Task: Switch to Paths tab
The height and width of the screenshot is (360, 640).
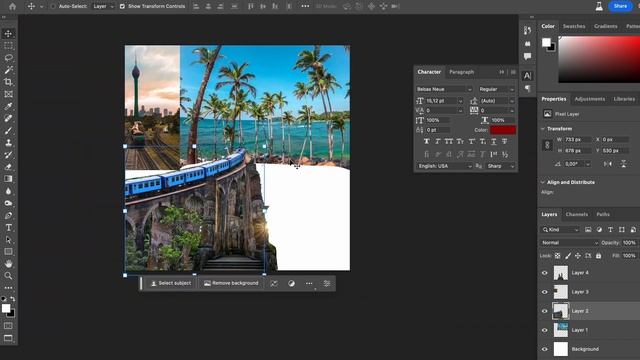Action: pos(603,214)
